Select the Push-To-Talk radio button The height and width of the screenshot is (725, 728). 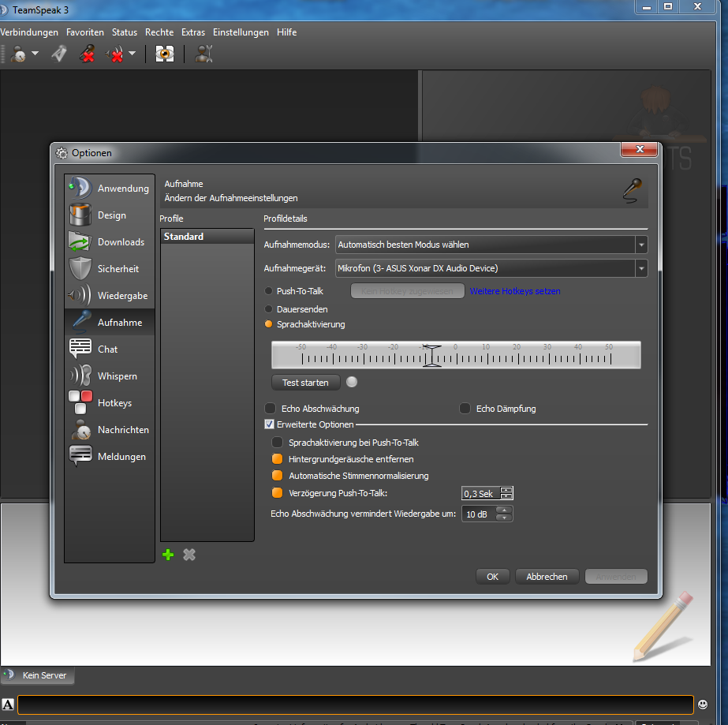(x=269, y=291)
